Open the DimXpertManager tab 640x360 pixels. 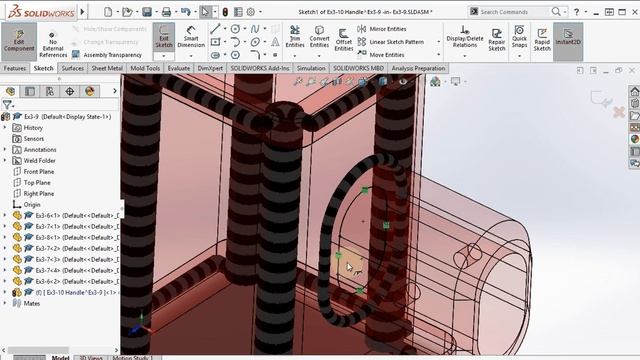[70, 91]
